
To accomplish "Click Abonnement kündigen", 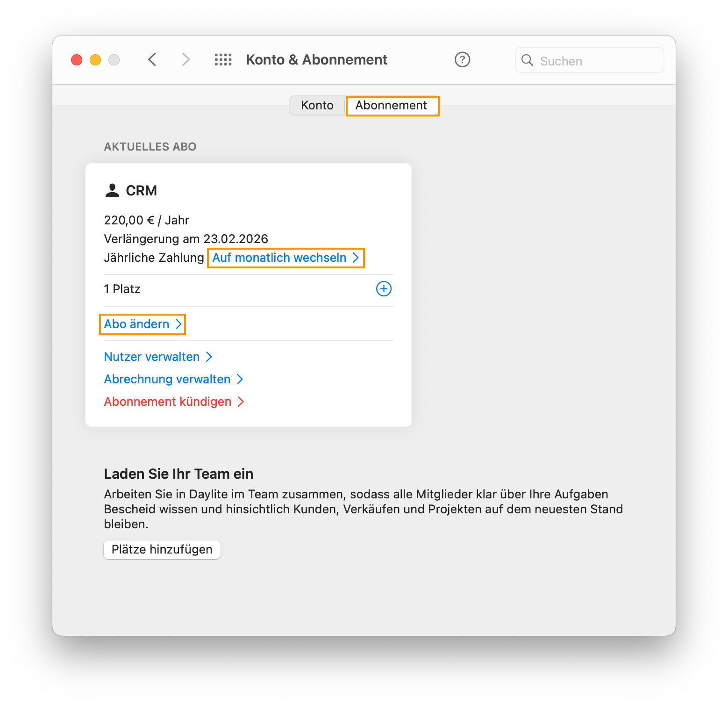I will (174, 402).
